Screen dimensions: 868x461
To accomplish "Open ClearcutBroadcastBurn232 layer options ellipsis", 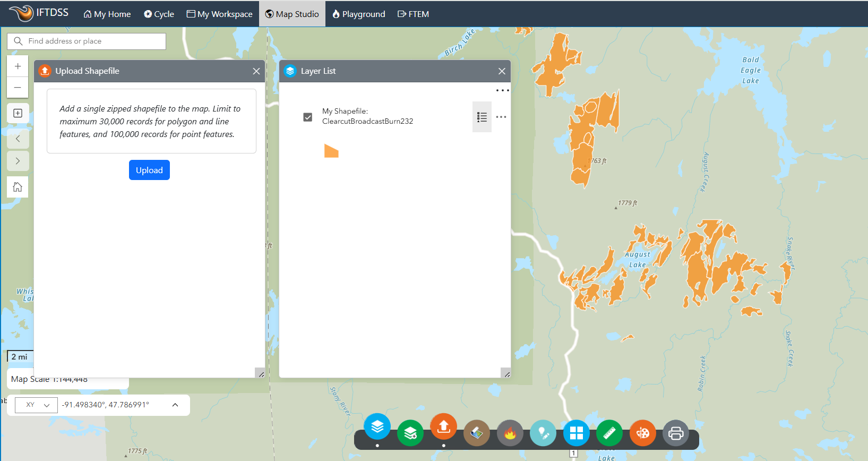I will (x=501, y=117).
